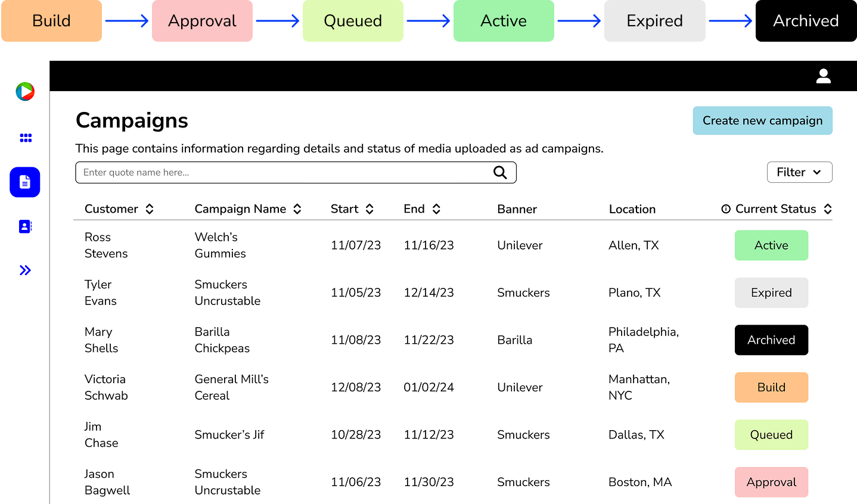Click start date 11/07/23
The height and width of the screenshot is (504, 857).
pos(356,245)
